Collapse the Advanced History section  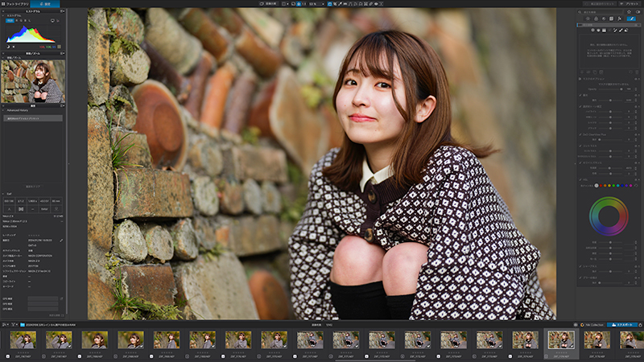[3, 110]
